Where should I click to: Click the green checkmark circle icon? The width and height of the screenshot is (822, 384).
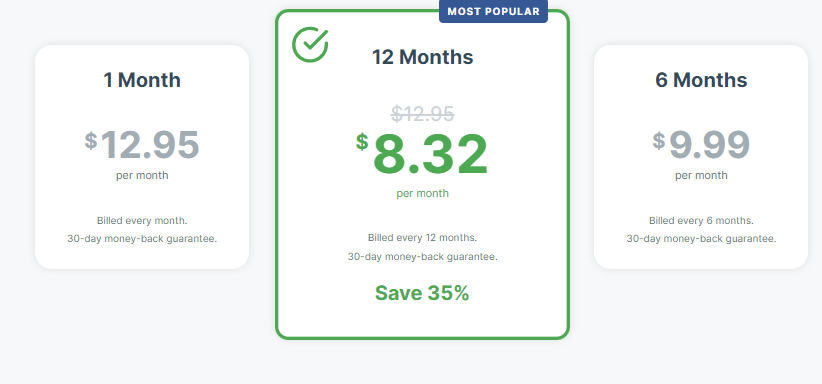click(310, 45)
